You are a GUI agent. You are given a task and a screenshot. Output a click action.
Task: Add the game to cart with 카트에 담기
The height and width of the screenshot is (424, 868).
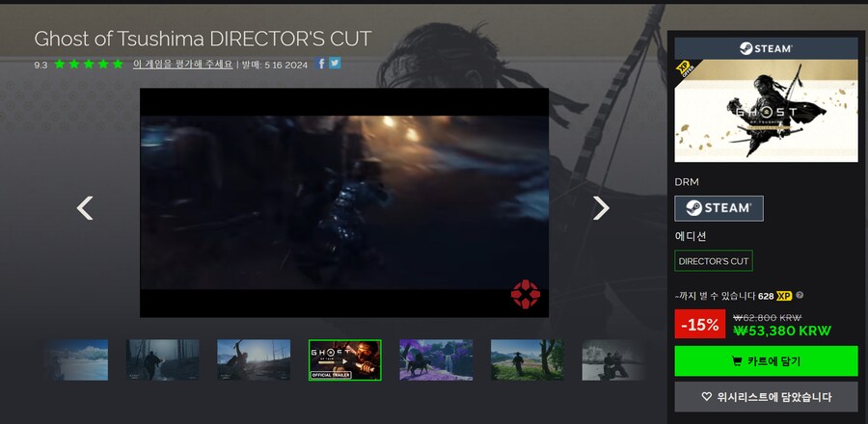pos(766,361)
